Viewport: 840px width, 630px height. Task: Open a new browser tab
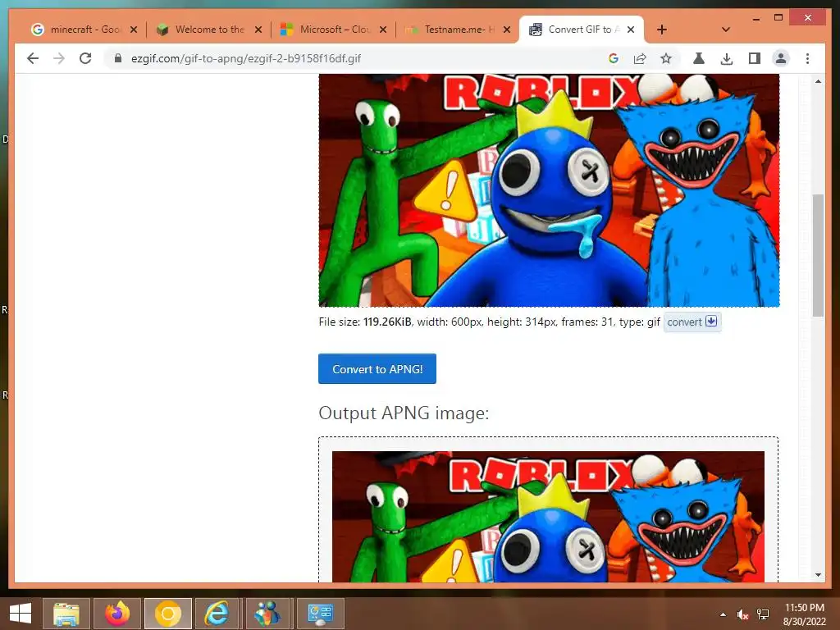662,30
